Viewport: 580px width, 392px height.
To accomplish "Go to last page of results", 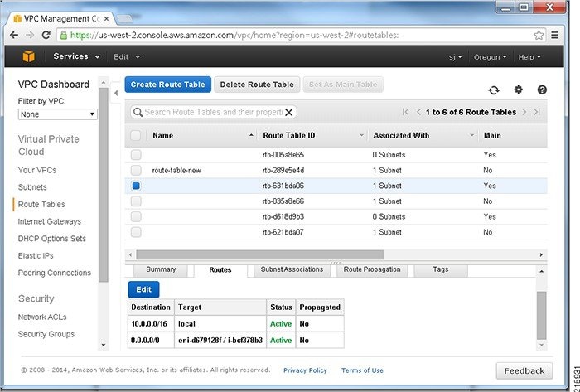I will point(537,112).
